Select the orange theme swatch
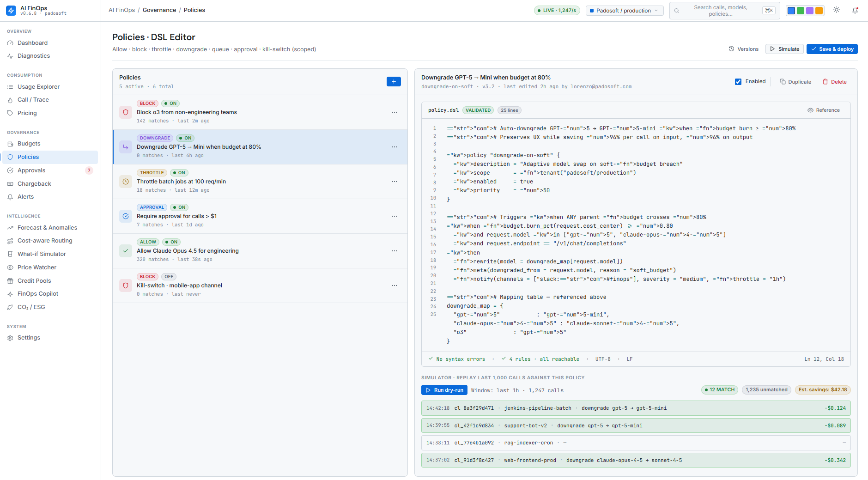Screen dimensions: 868x480 click(819, 11)
